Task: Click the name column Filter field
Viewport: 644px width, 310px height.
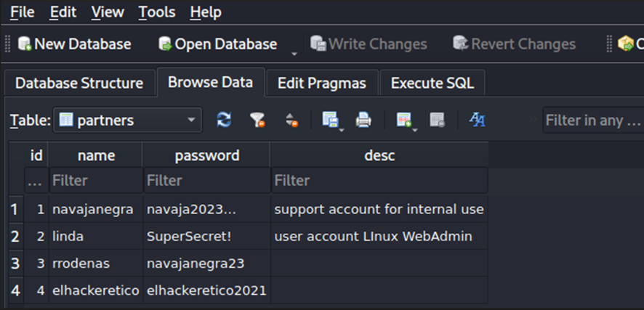Action: [x=95, y=180]
